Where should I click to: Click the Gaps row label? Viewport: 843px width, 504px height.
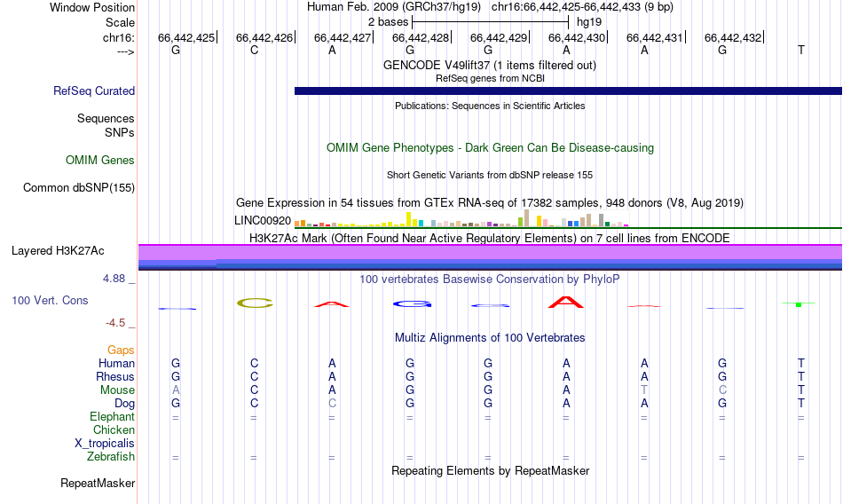tap(121, 350)
